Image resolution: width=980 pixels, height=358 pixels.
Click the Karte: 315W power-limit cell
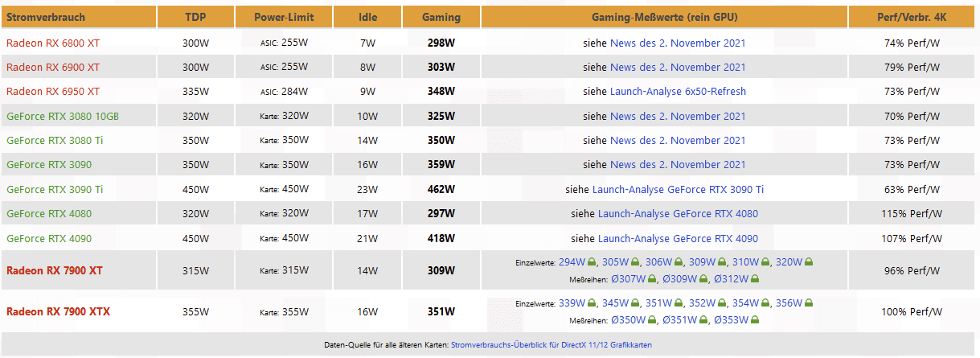click(x=284, y=270)
